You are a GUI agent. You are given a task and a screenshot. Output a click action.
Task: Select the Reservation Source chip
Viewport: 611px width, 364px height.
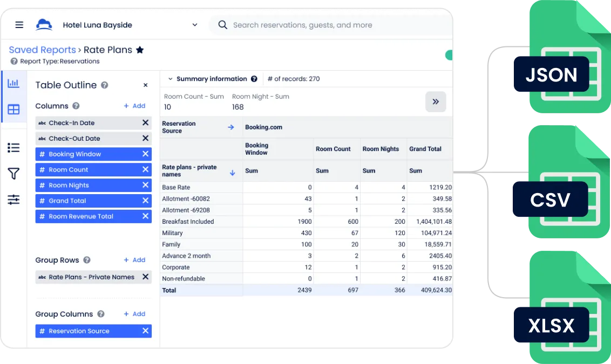click(x=93, y=331)
